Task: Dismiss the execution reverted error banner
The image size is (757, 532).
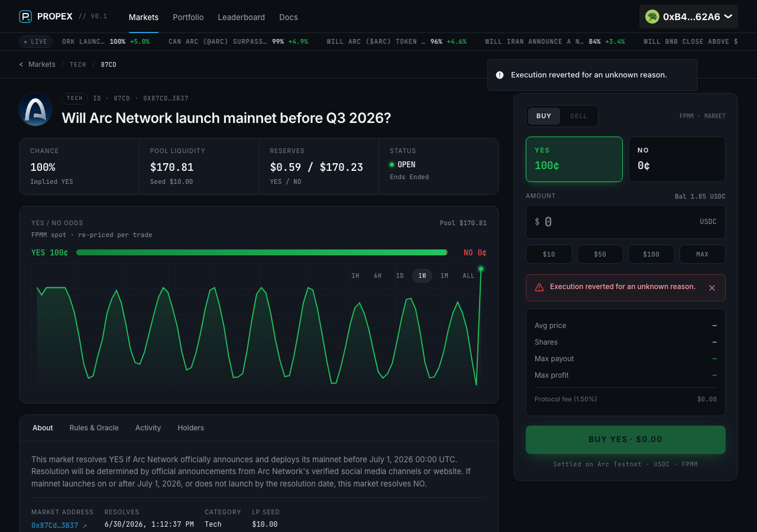Action: 712,288
